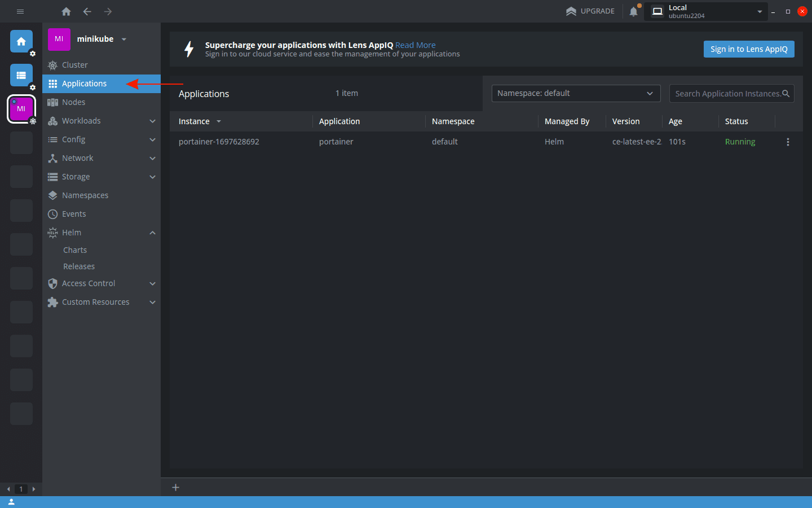This screenshot has height=508, width=812.
Task: Expand the Custom Resources chevron
Action: point(152,302)
